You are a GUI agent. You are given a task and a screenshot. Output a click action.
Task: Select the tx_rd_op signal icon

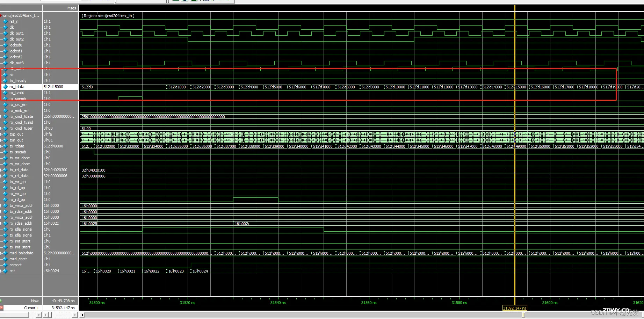click(x=5, y=188)
